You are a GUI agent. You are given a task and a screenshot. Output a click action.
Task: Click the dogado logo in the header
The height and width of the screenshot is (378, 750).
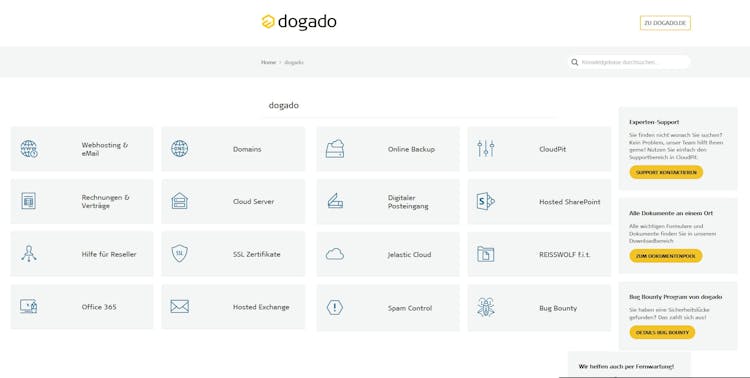299,22
